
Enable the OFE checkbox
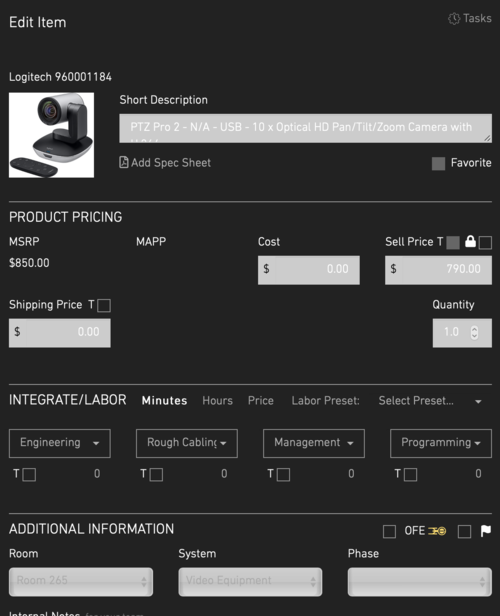tap(389, 532)
